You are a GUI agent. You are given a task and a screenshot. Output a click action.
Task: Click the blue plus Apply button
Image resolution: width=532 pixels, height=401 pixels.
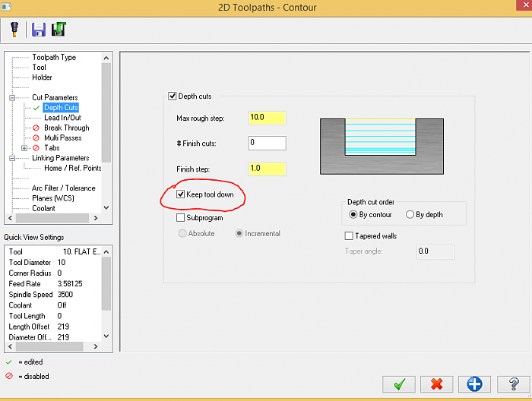pos(474,384)
